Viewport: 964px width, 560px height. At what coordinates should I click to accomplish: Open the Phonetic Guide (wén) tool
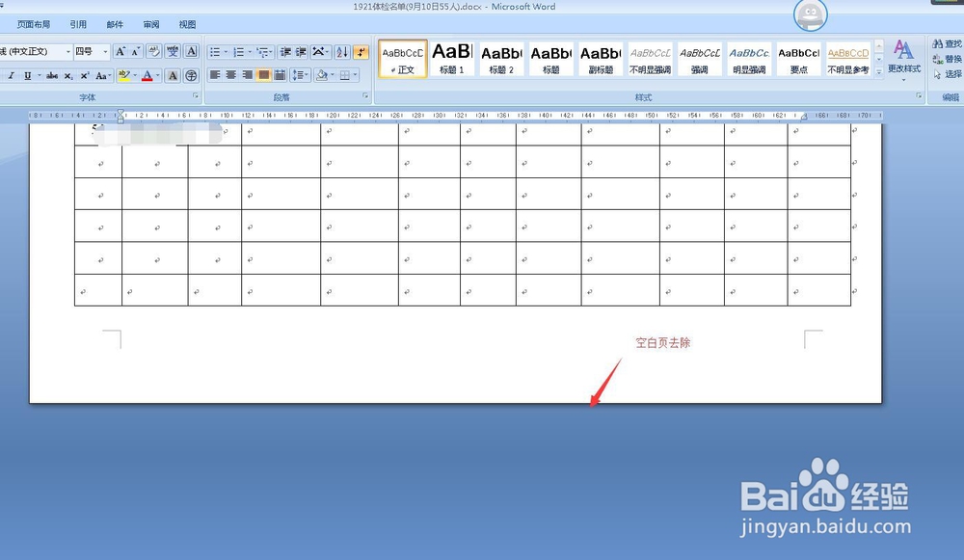coord(173,52)
